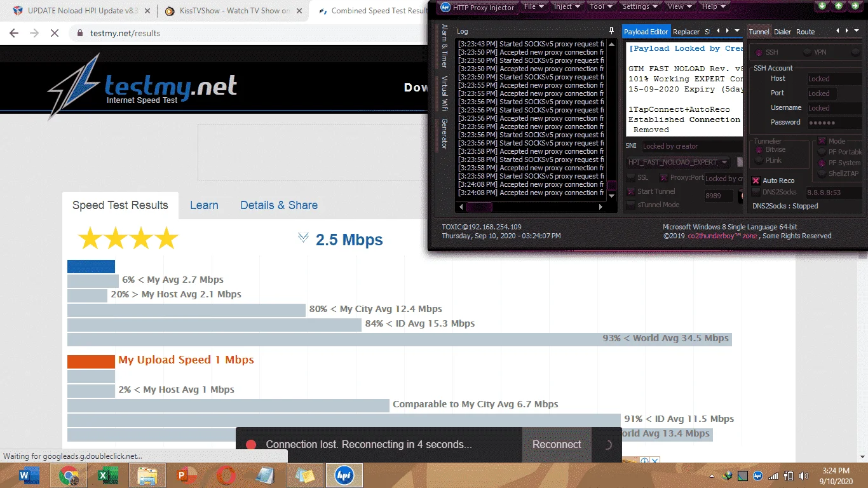Viewport: 868px width, 488px height.
Task: Open File Explorer in taskbar
Action: (147, 475)
